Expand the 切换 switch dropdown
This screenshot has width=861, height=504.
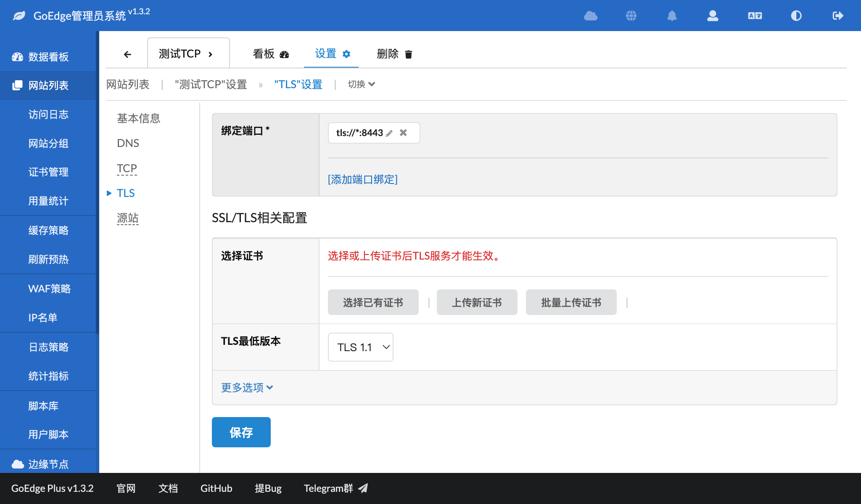(x=361, y=84)
